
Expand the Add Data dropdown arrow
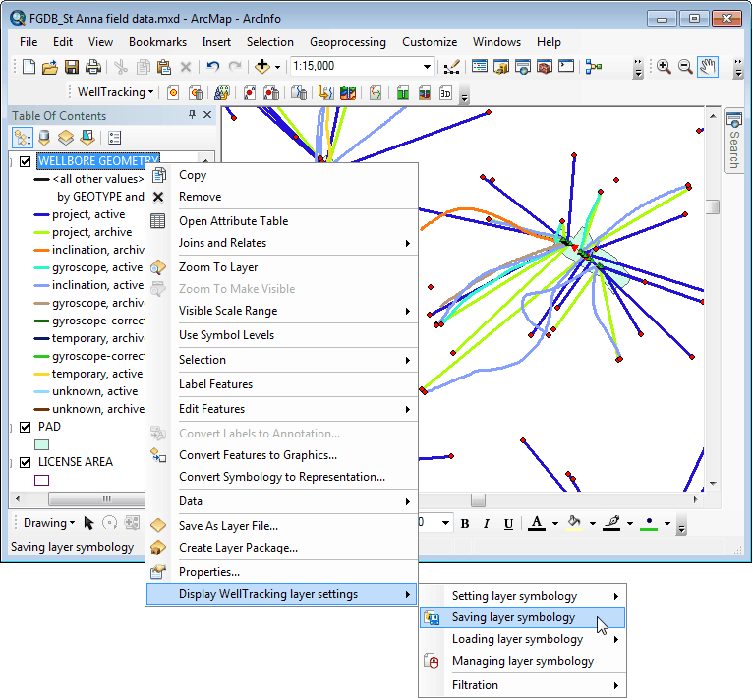click(277, 67)
